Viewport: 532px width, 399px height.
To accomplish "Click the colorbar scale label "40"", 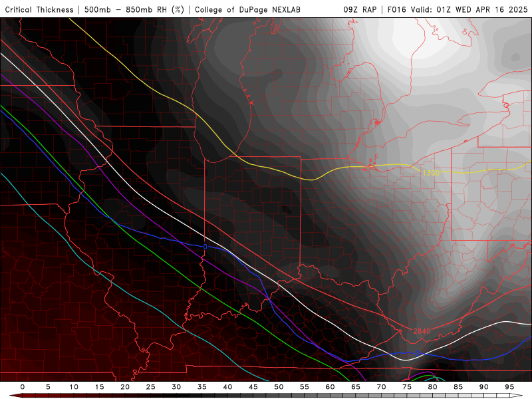I will (x=227, y=387).
